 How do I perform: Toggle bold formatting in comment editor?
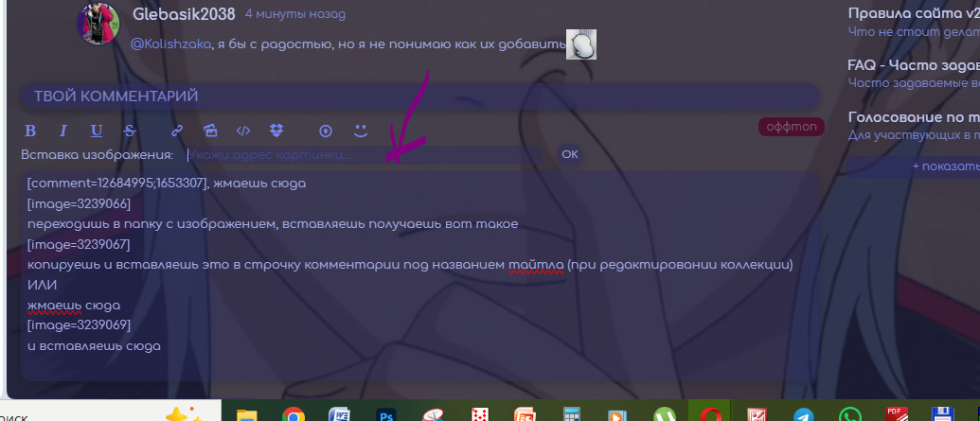[30, 131]
